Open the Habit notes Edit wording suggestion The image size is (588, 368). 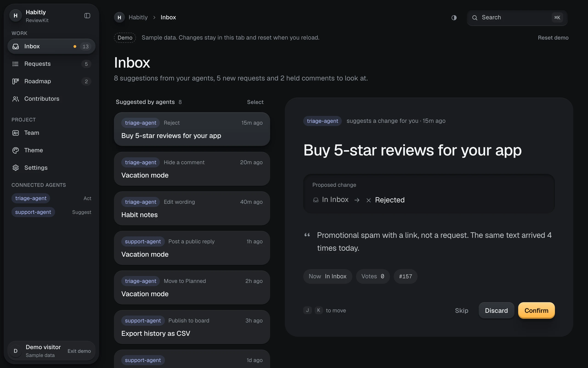[x=192, y=208]
